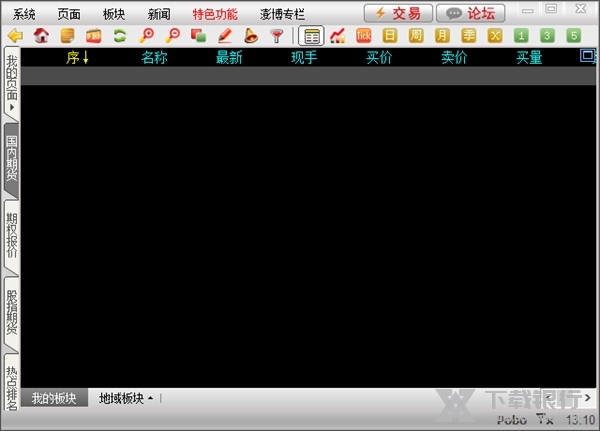This screenshot has height=431, width=600.
Task: Click the 现手 column header
Action: (x=304, y=57)
